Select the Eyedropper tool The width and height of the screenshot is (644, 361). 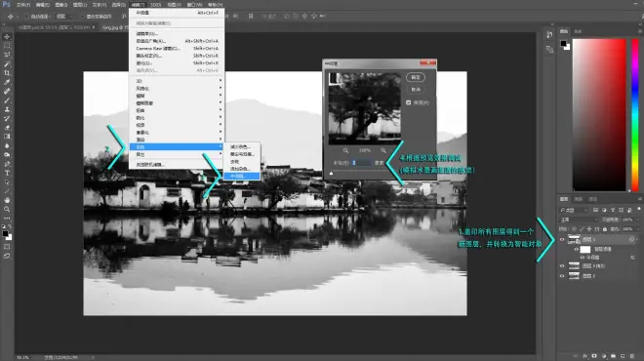tap(7, 82)
